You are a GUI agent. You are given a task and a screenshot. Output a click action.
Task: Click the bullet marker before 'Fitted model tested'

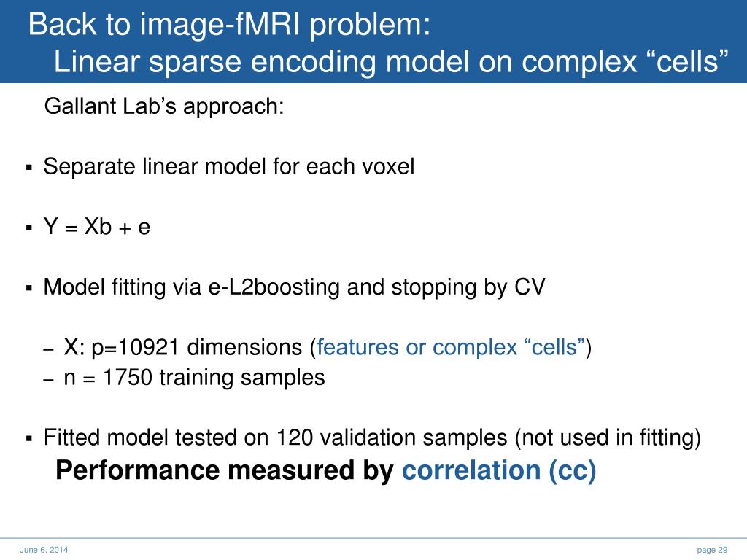29,438
